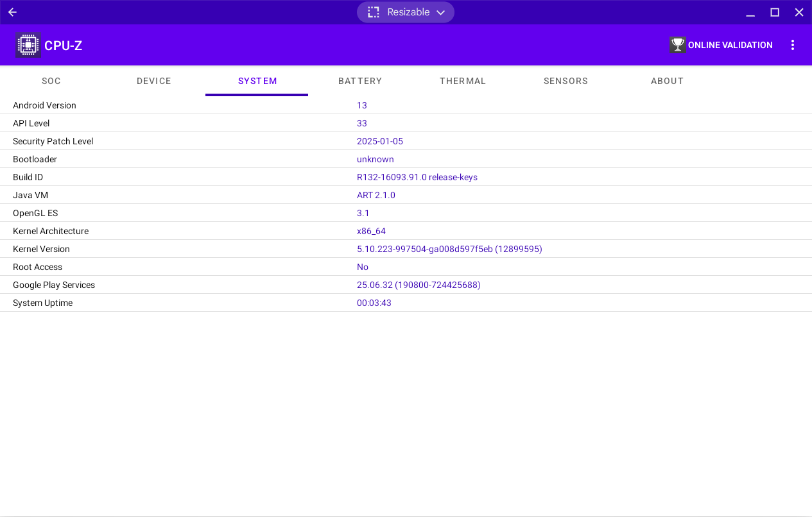Screen dimensions: 812x517
Task: Click the Kernel Architecture label
Action: [51, 231]
